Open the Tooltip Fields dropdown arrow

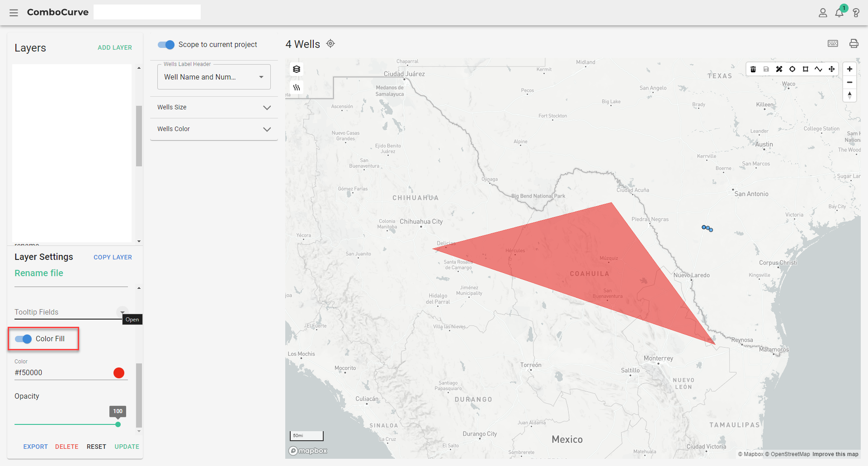(x=123, y=312)
